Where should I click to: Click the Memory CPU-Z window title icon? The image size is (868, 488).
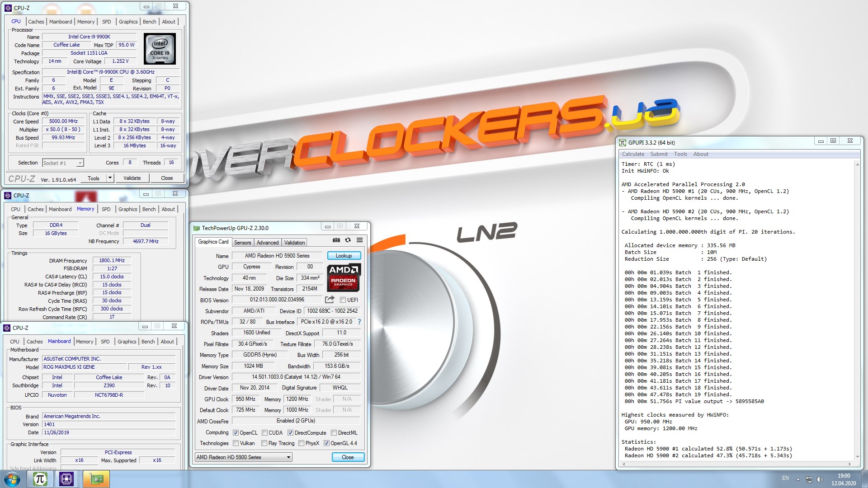point(8,196)
